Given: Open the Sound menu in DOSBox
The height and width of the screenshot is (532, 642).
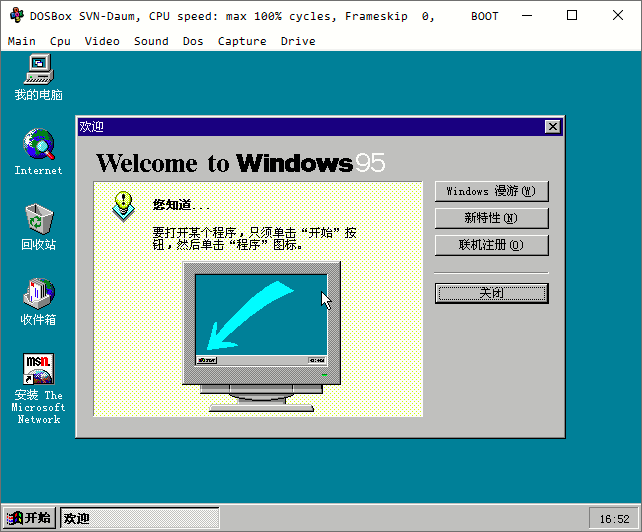Looking at the screenshot, I should pyautogui.click(x=151, y=41).
